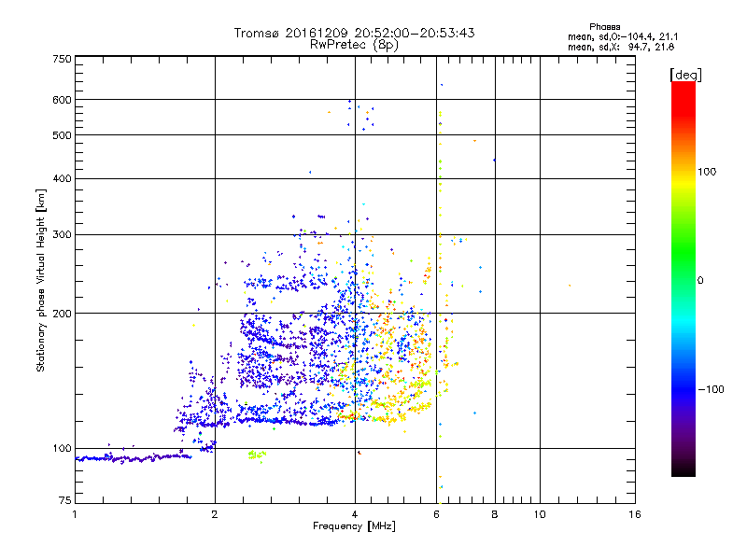747x560 pixels.
Task: Click the y-axis label 'Stationary phase Virtual Height [km]'
Action: [41, 280]
